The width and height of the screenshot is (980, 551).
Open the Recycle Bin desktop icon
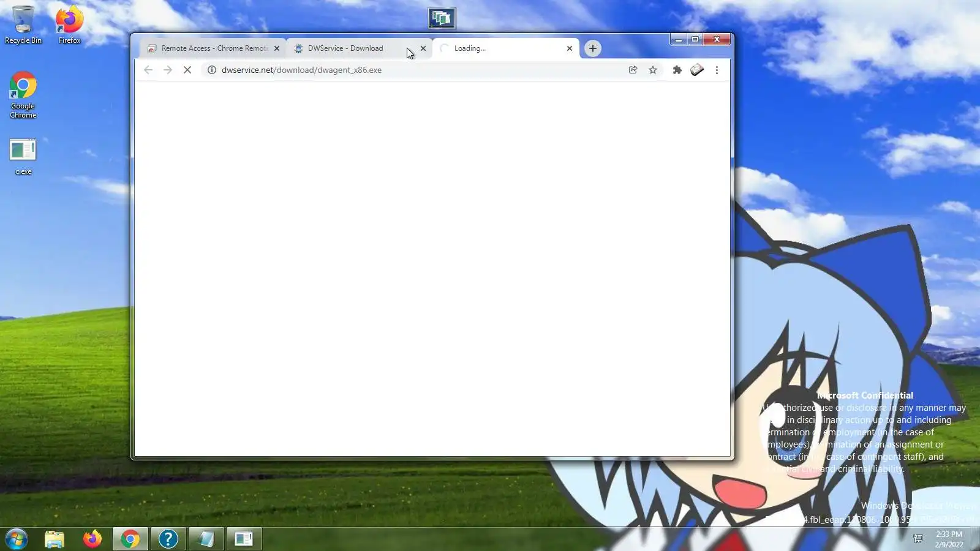click(23, 25)
